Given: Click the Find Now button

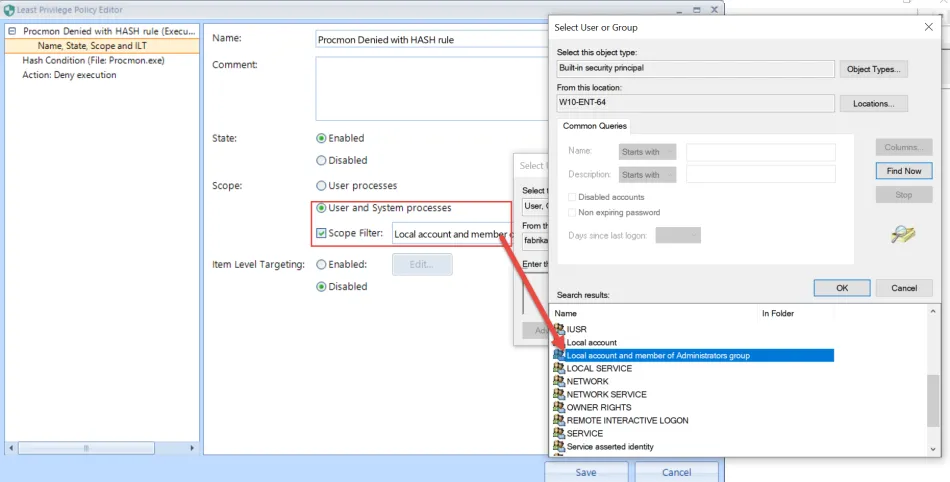Looking at the screenshot, I should pos(903,171).
